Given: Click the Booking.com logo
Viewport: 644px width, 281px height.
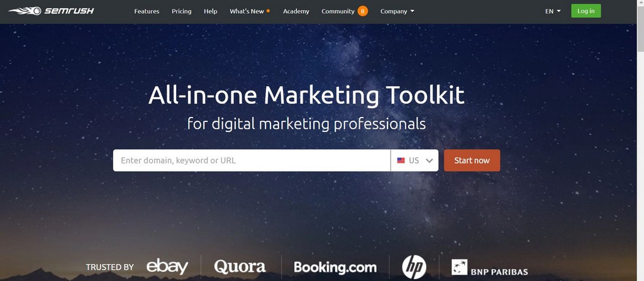Looking at the screenshot, I should (335, 267).
